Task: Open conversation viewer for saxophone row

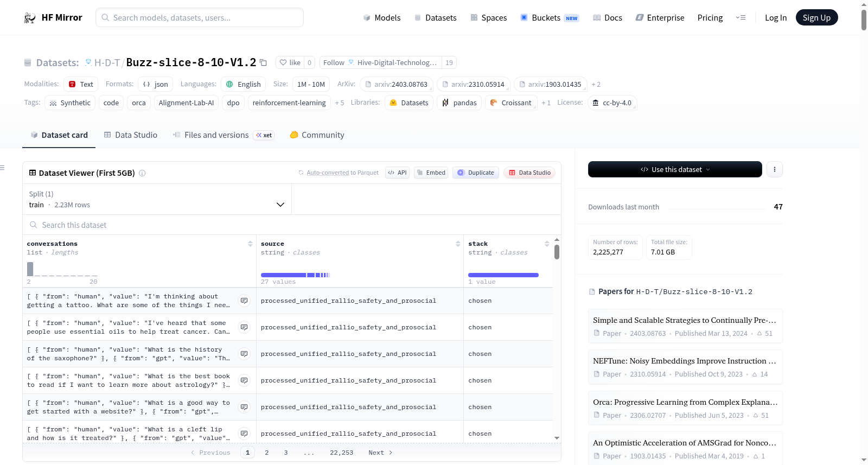Action: [244, 354]
